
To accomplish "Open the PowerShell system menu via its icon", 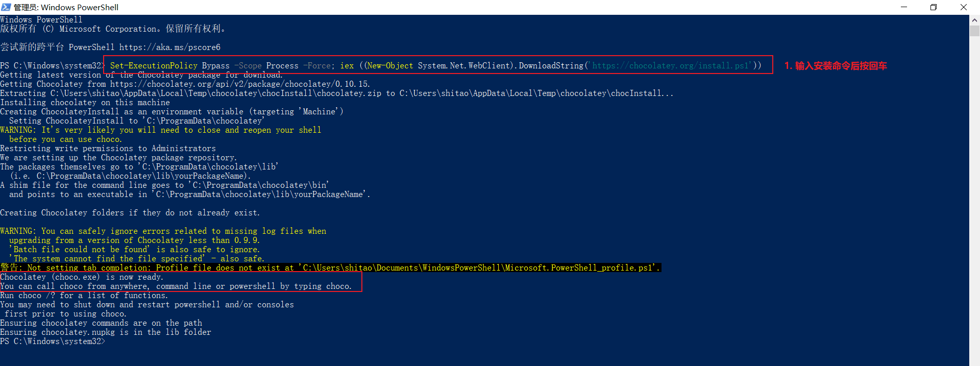I will (6, 7).
